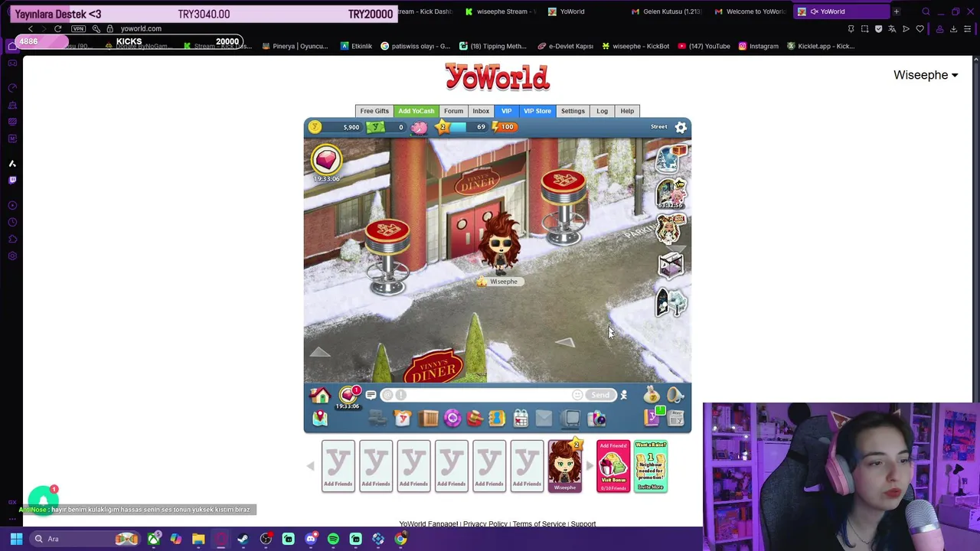Open the chat speech bubble icon

[x=371, y=395]
